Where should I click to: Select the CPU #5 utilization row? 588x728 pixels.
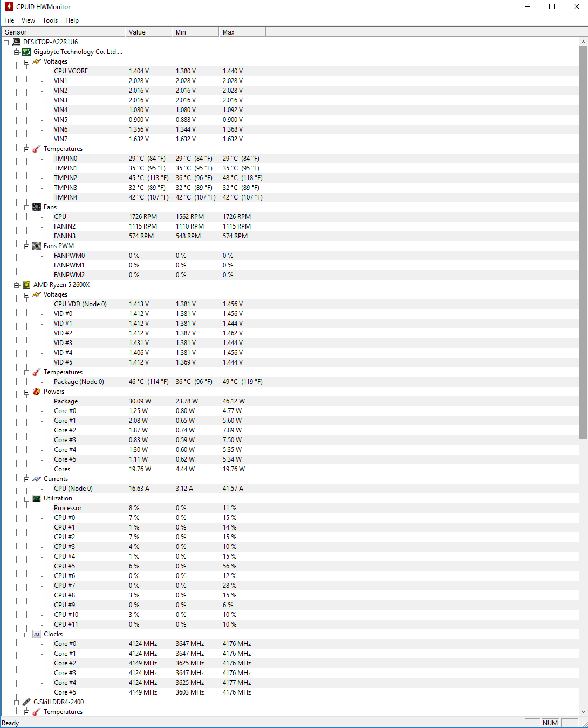(290, 566)
